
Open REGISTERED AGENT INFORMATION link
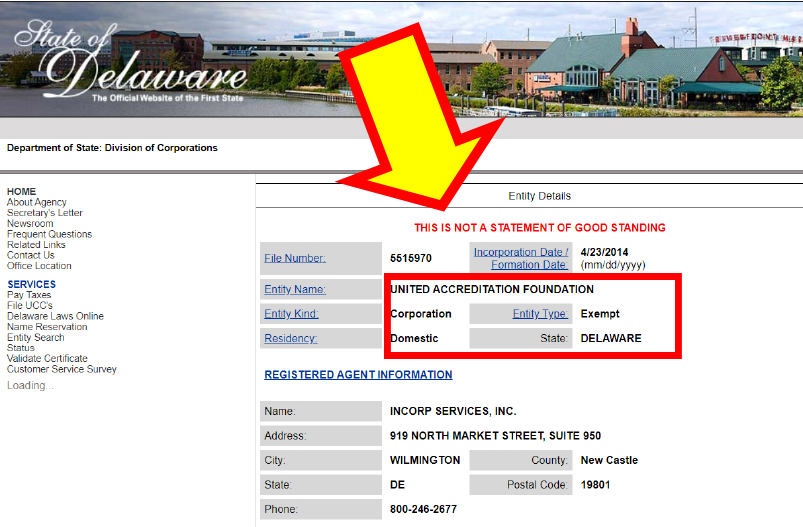click(x=358, y=375)
